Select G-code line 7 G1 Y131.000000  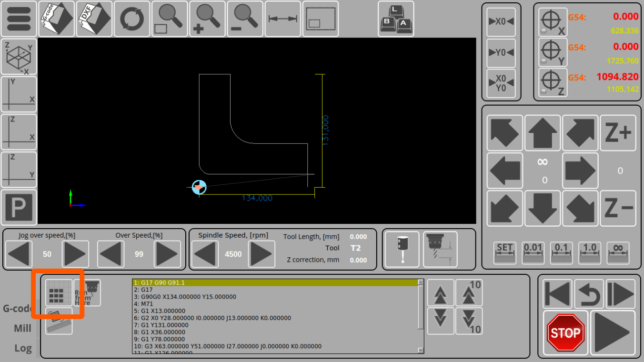pos(275,325)
